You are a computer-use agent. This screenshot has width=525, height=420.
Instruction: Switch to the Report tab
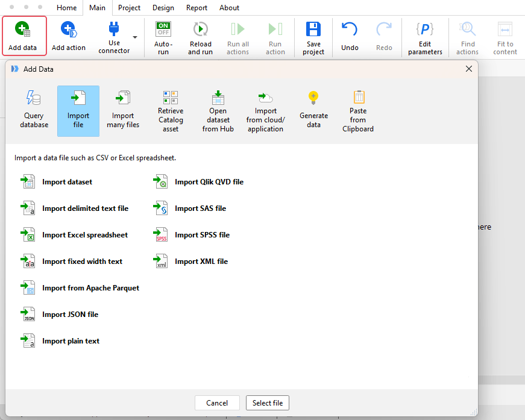[196, 8]
